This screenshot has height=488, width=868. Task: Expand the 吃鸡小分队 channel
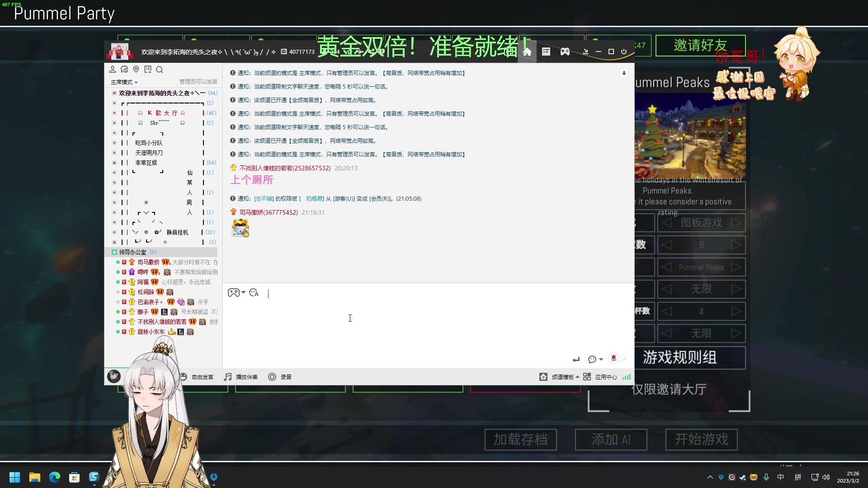114,143
